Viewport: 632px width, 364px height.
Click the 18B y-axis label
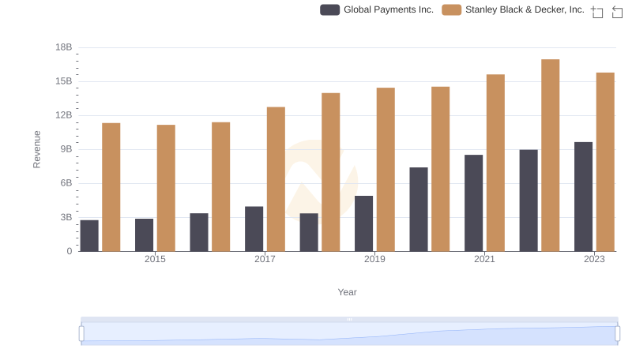click(x=64, y=47)
